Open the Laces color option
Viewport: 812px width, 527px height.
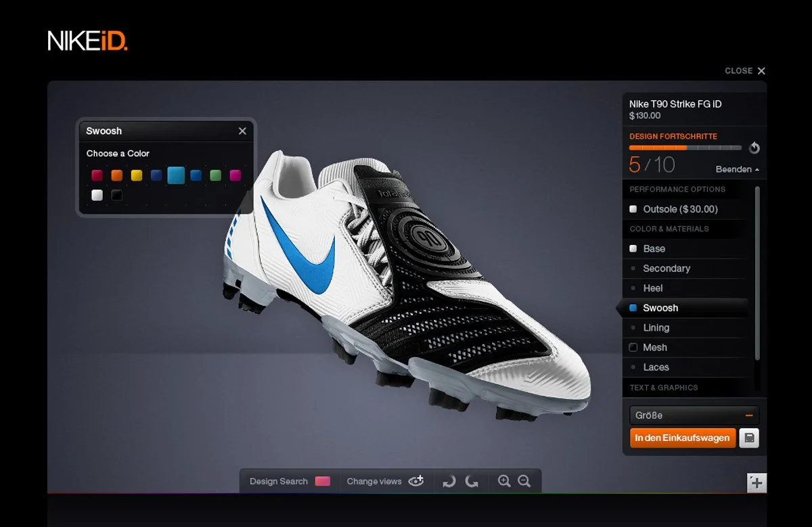pos(686,367)
